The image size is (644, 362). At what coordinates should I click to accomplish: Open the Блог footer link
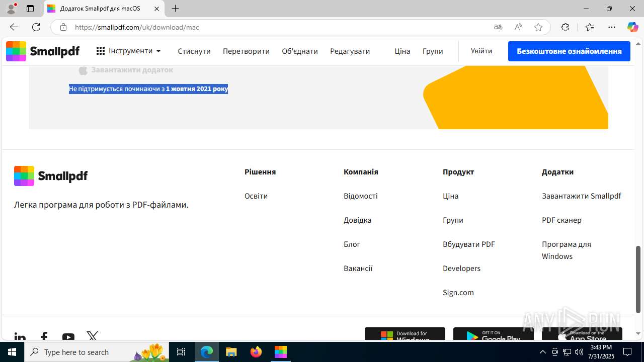(x=352, y=244)
